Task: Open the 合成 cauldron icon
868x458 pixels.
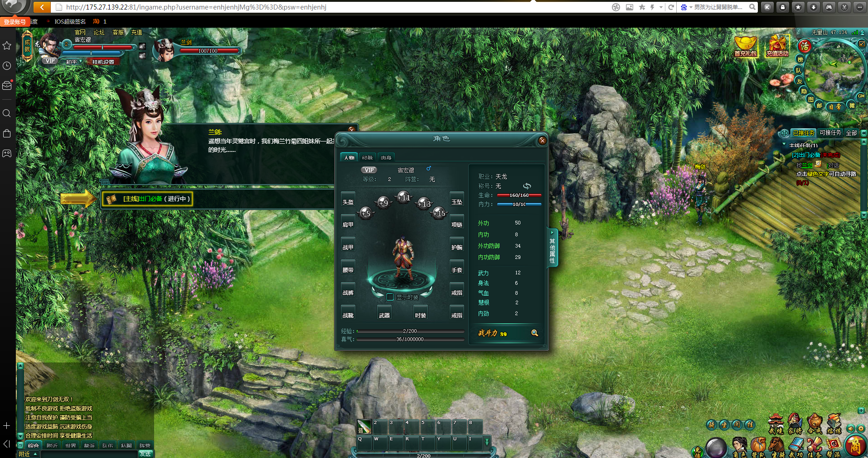Action: pyautogui.click(x=815, y=424)
